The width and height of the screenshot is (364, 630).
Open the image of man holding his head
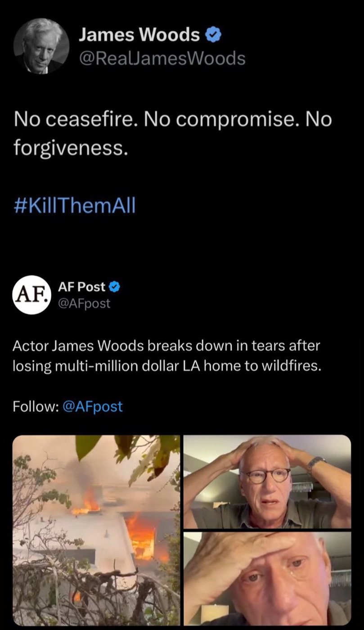(x=267, y=481)
